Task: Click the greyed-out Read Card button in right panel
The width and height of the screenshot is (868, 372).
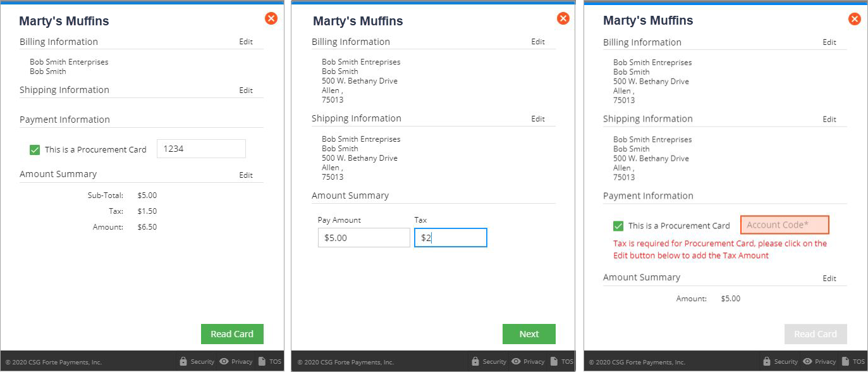Action: coord(816,334)
